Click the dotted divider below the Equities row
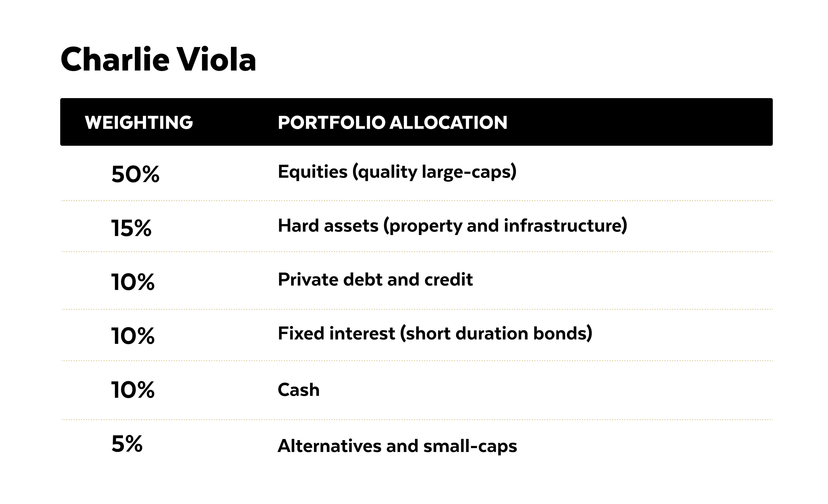828x504 pixels. [x=417, y=200]
